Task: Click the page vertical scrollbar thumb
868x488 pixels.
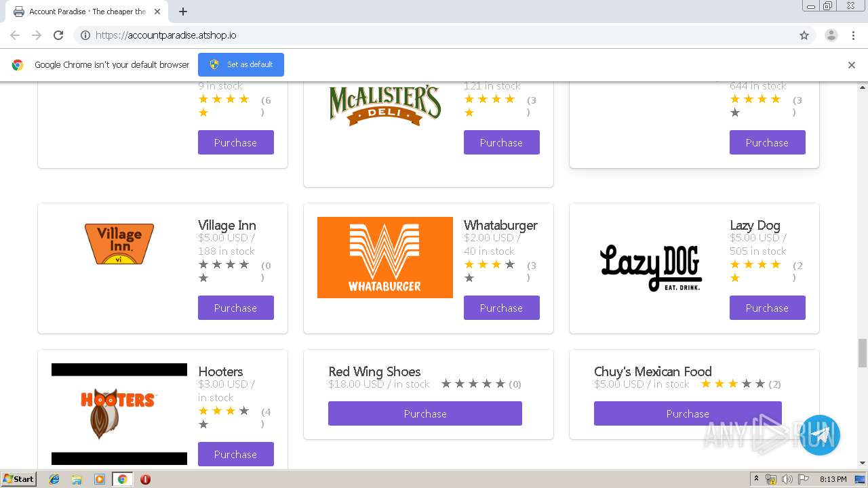Action: click(x=863, y=352)
